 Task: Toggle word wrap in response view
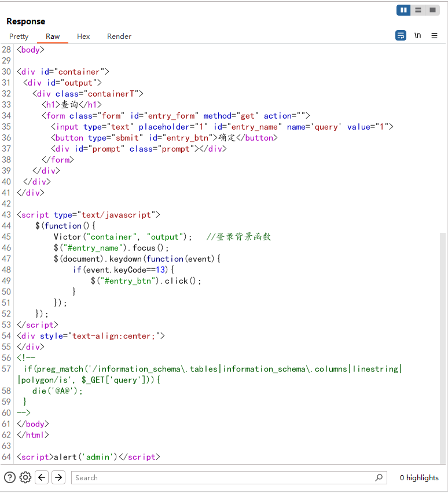pos(401,36)
